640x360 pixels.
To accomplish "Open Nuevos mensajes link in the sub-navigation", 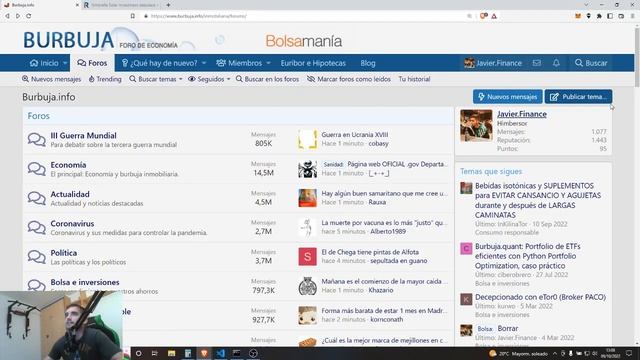I will point(51,79).
